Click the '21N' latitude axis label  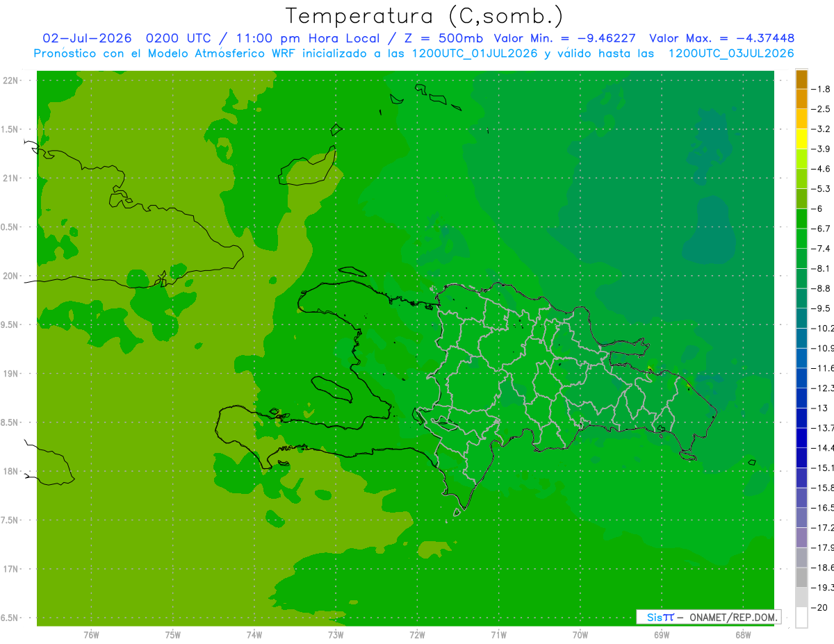[x=11, y=178]
